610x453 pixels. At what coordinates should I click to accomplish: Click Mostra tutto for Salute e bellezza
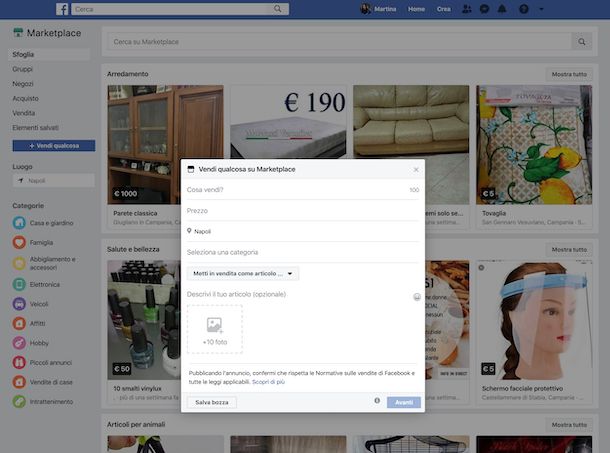pyautogui.click(x=569, y=249)
